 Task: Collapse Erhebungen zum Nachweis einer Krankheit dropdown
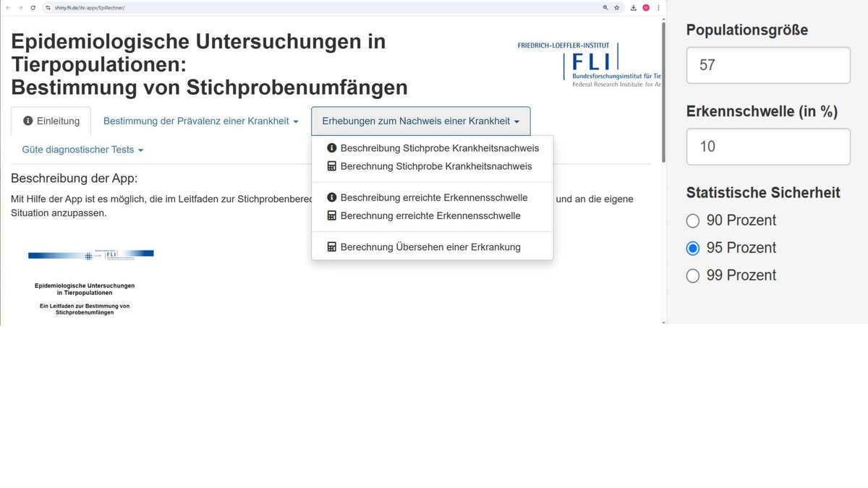click(420, 121)
